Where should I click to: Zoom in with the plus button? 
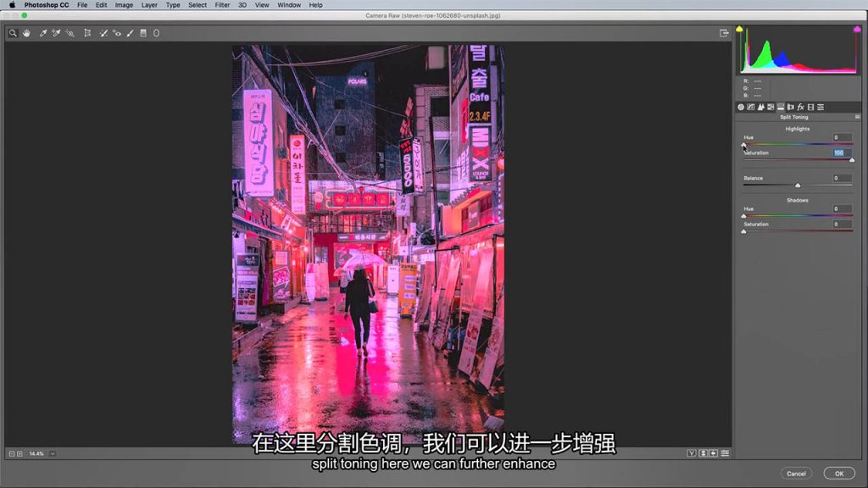(20, 454)
